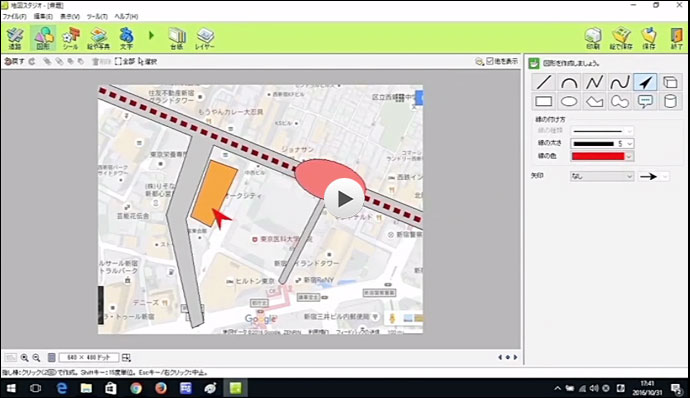The width and height of the screenshot is (690, 398).
Task: Select the cylinder shape tool
Action: point(670,102)
